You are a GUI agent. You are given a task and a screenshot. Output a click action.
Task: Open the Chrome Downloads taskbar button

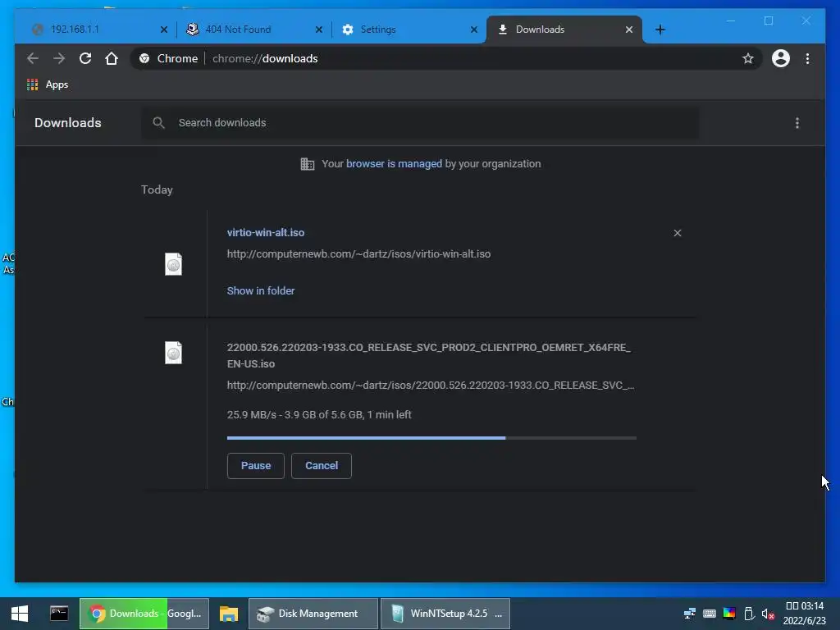[x=144, y=614]
